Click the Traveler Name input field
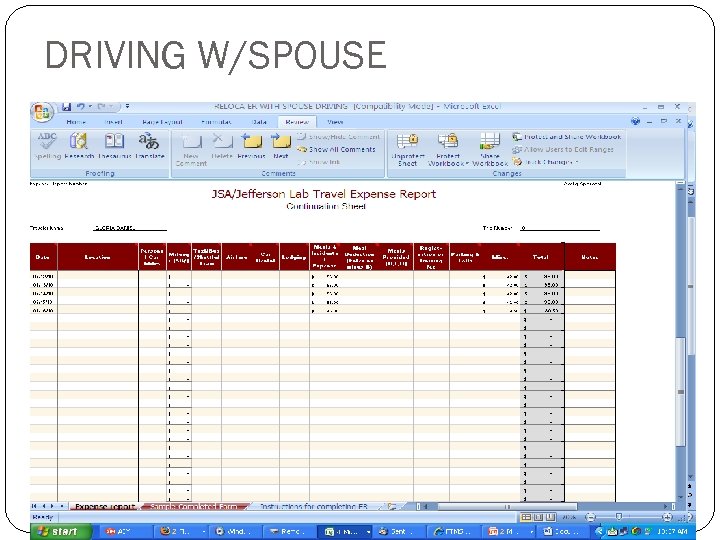Screen dimensions: 720x540 point(130,227)
